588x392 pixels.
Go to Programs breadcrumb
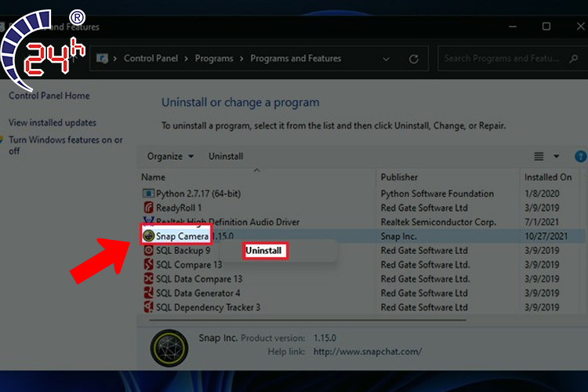tap(214, 59)
